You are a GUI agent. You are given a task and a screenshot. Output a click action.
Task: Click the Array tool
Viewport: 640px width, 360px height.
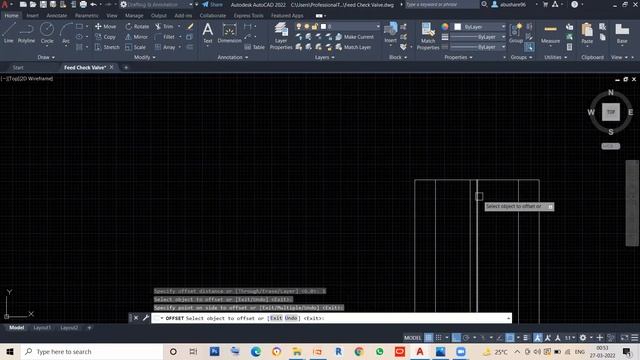[165, 47]
